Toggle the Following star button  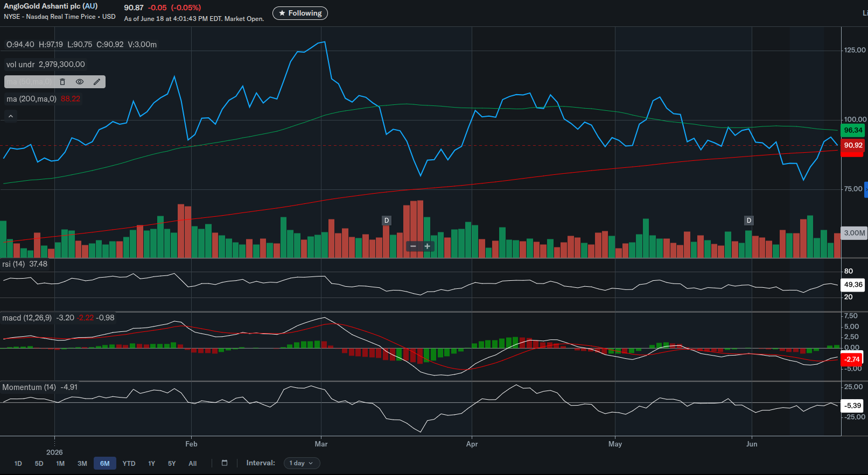[300, 13]
